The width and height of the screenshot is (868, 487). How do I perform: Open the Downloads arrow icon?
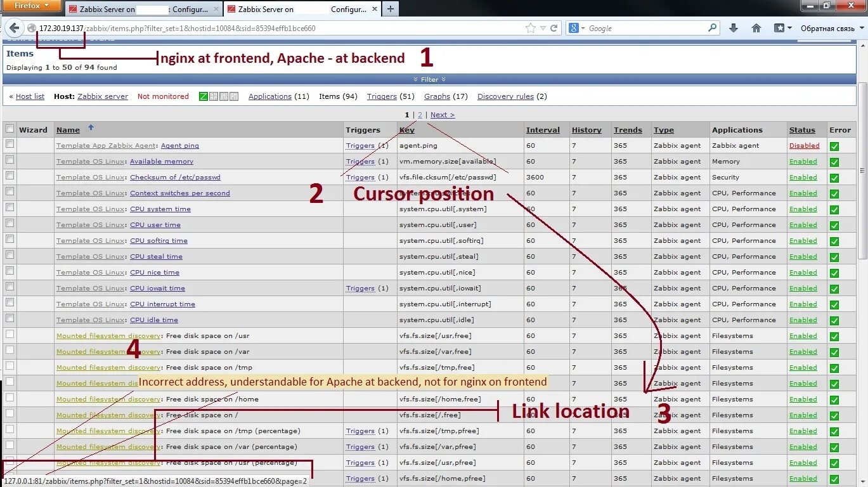click(734, 28)
